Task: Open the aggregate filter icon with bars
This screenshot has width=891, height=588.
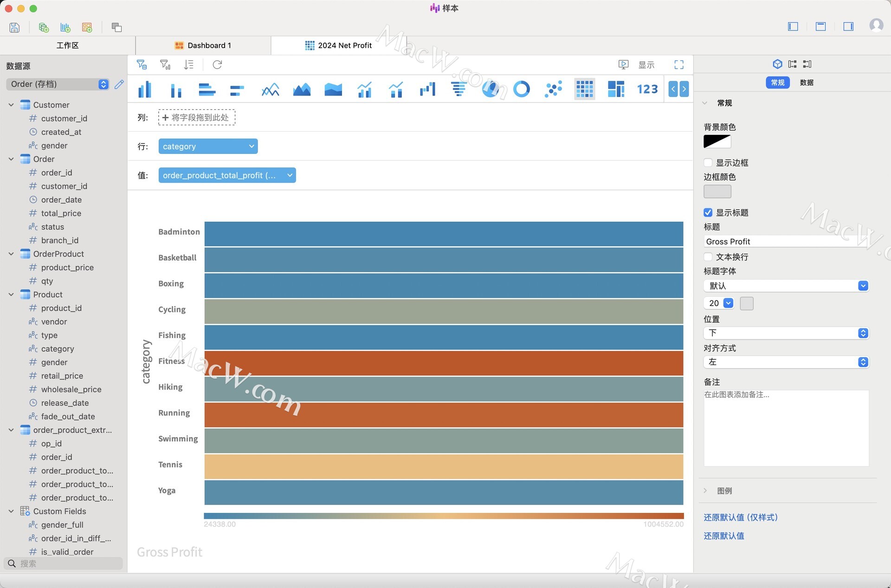Action: (165, 64)
